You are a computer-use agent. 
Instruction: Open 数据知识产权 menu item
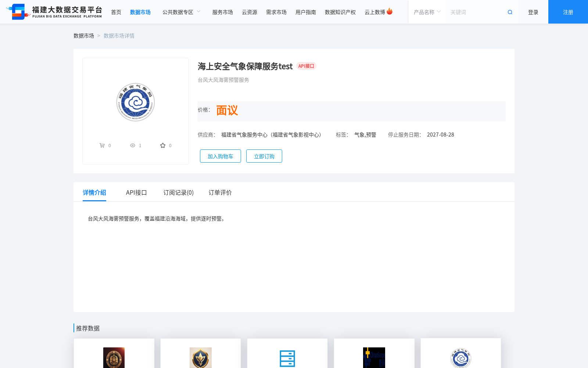(340, 12)
